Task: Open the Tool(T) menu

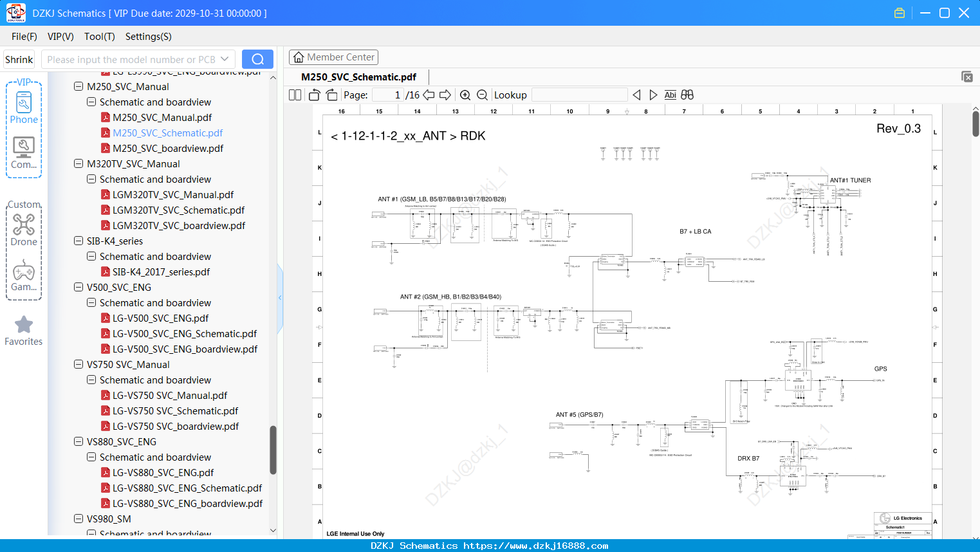Action: pos(100,37)
